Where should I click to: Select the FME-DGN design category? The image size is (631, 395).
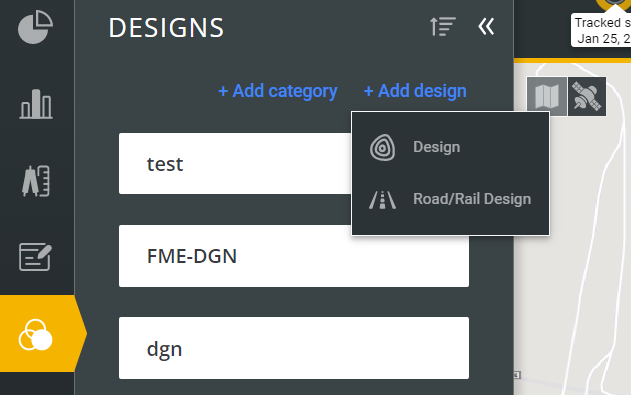pos(294,256)
